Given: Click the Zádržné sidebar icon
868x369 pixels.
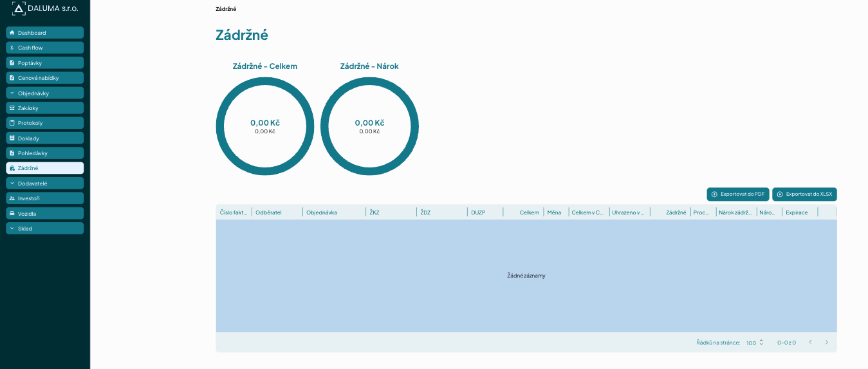Looking at the screenshot, I should [x=12, y=168].
